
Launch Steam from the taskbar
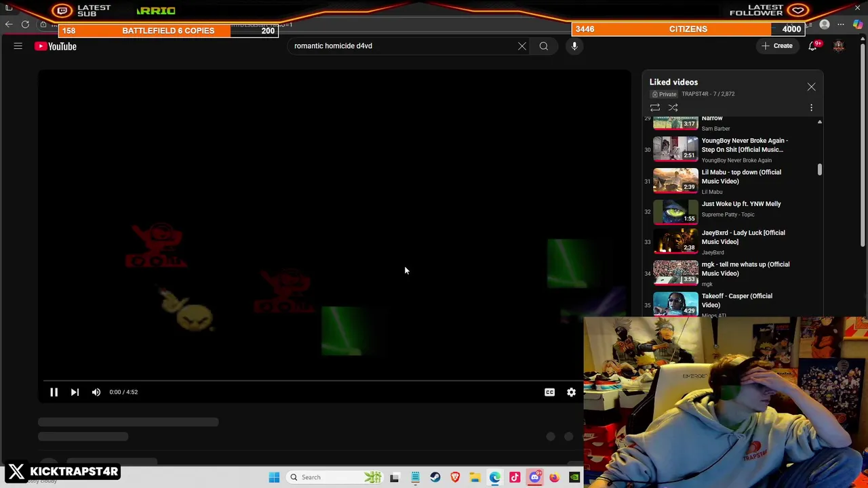pyautogui.click(x=435, y=477)
